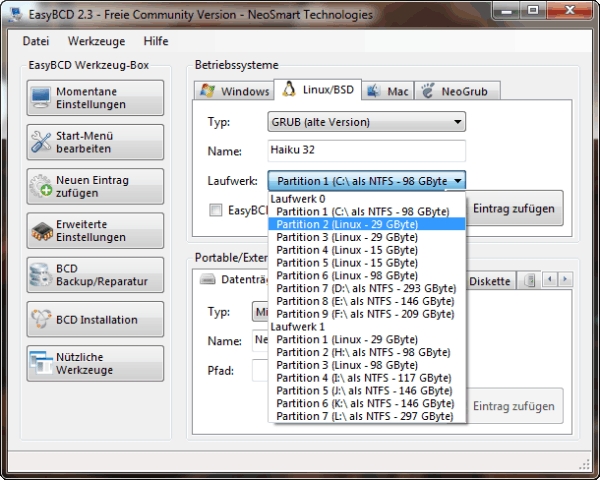Click the BCD Installation icon
The width and height of the screenshot is (600, 480).
click(x=41, y=320)
